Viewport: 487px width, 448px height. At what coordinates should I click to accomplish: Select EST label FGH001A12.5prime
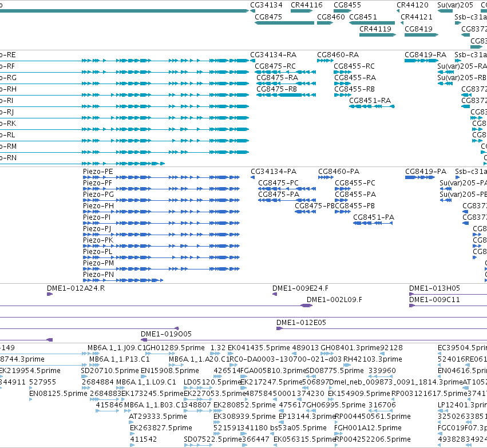368,428
